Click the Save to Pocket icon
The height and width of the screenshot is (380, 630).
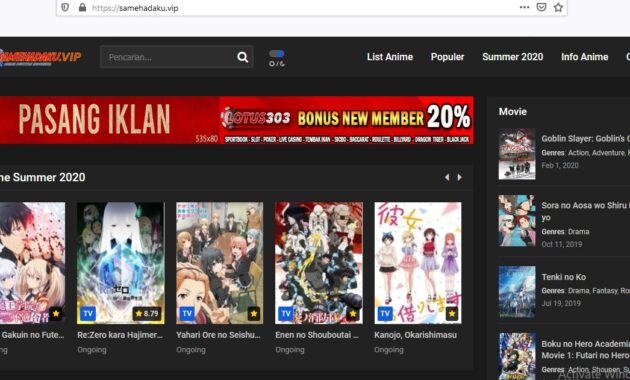click(x=541, y=7)
